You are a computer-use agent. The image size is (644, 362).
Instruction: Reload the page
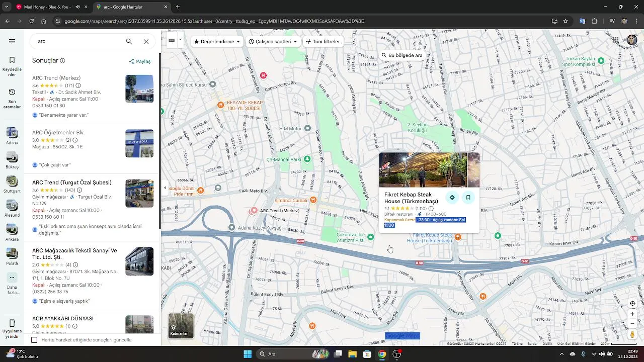pos(31,21)
